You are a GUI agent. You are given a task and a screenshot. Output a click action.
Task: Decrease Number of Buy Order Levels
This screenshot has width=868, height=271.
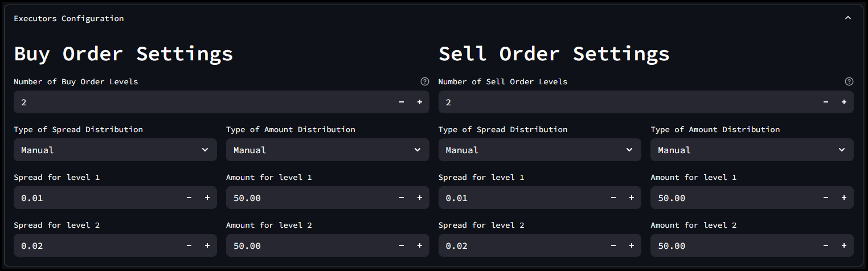[x=402, y=102]
